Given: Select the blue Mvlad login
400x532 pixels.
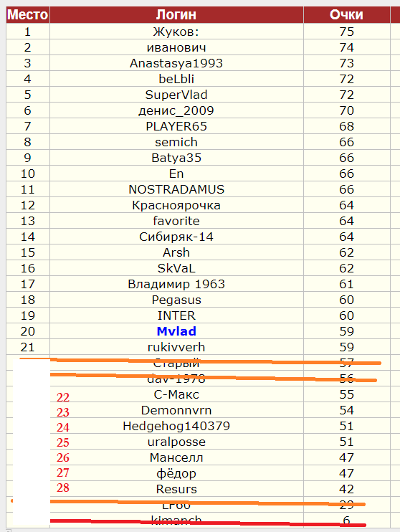Looking at the screenshot, I should (x=176, y=331).
